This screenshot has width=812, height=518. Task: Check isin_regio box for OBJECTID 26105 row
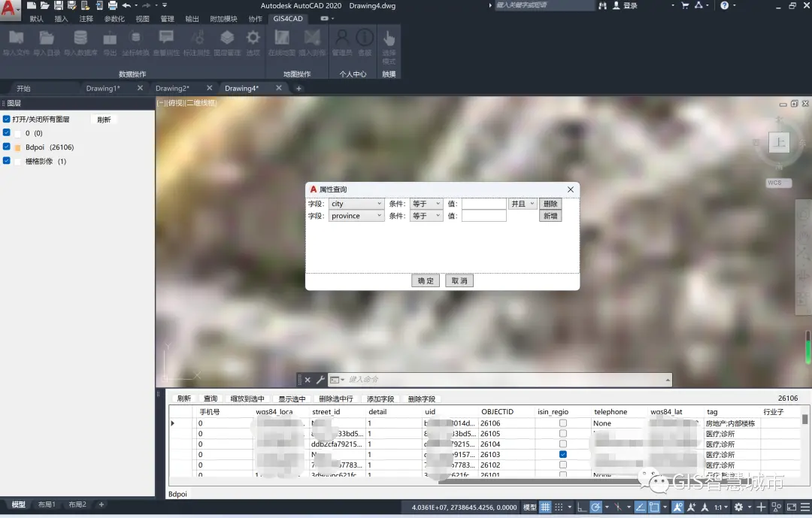[x=563, y=434]
